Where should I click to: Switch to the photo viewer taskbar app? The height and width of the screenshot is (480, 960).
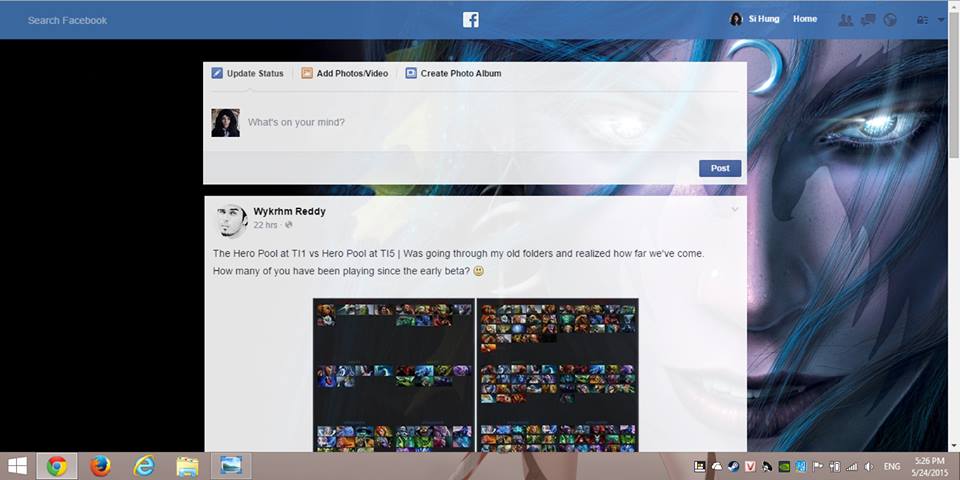231,467
